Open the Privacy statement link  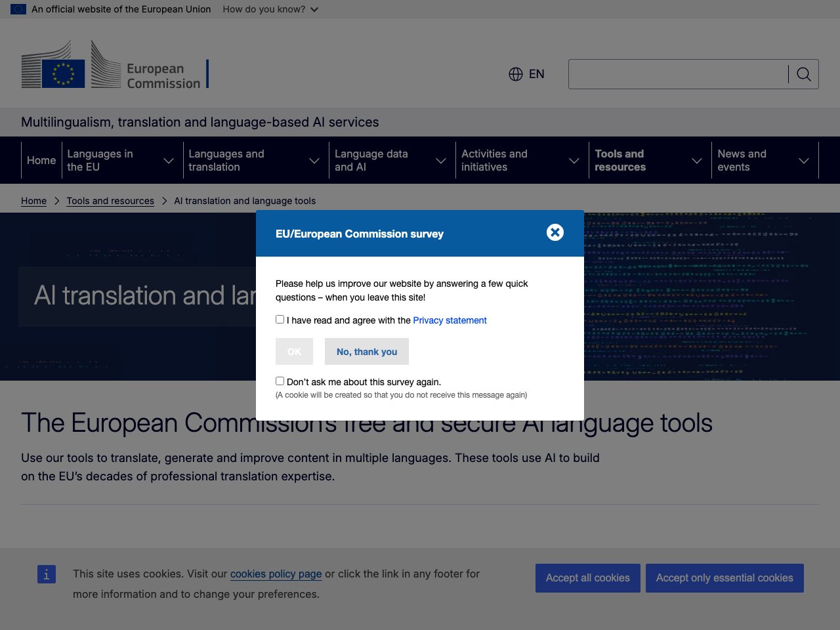pos(450,320)
